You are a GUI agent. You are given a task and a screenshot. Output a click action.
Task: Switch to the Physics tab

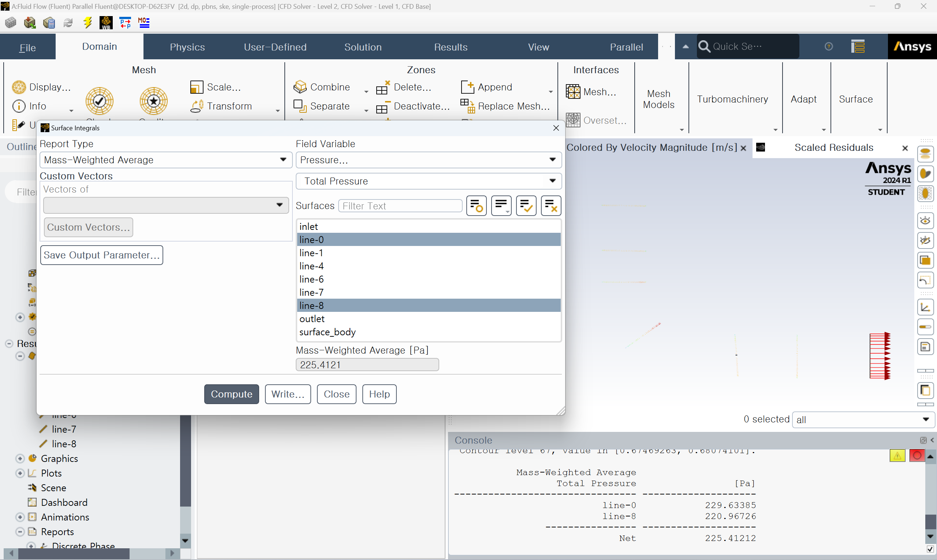187,47
